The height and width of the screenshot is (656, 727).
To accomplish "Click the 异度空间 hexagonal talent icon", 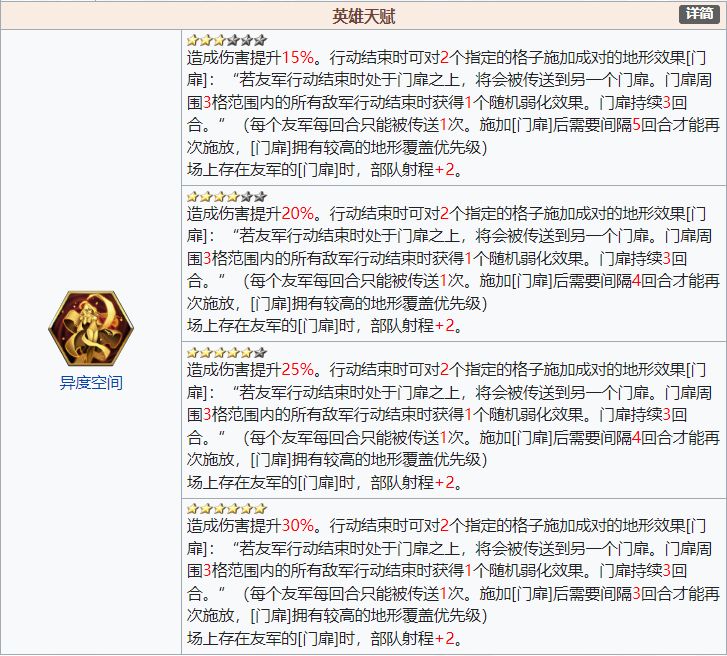I will click(91, 329).
